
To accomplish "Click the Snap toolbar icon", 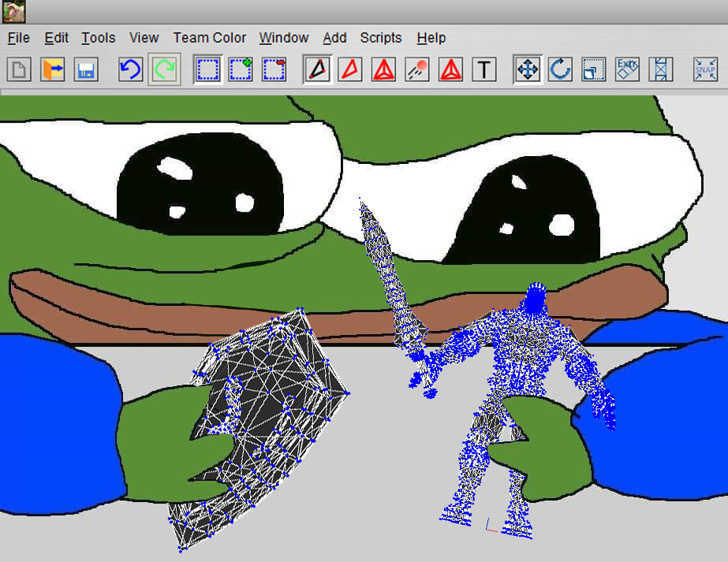I will [x=705, y=69].
